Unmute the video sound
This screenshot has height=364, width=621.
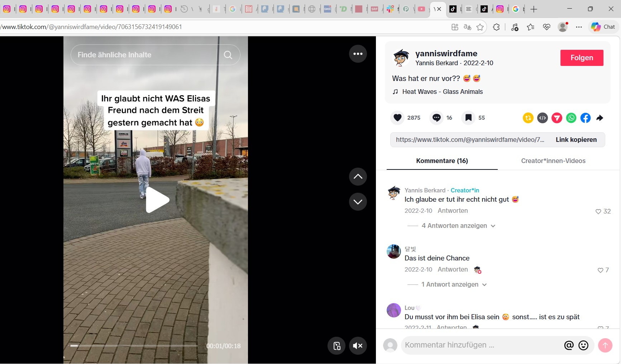[358, 346]
